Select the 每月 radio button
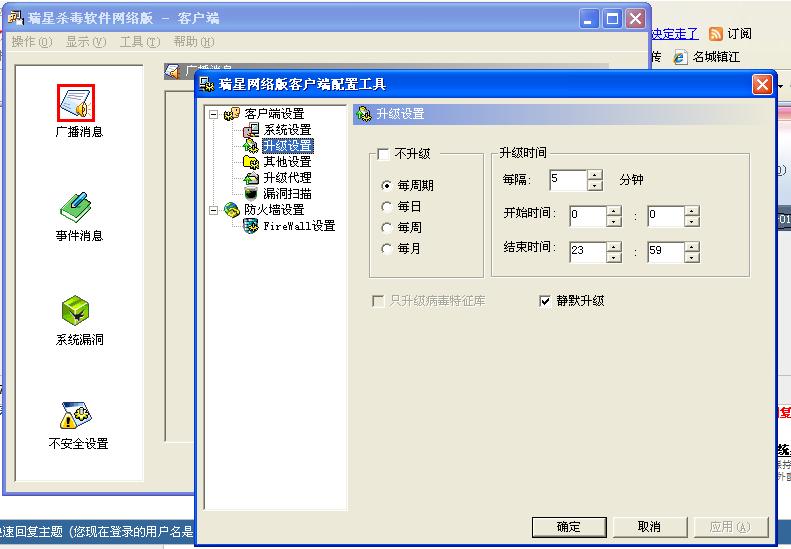791x549 pixels. point(386,249)
